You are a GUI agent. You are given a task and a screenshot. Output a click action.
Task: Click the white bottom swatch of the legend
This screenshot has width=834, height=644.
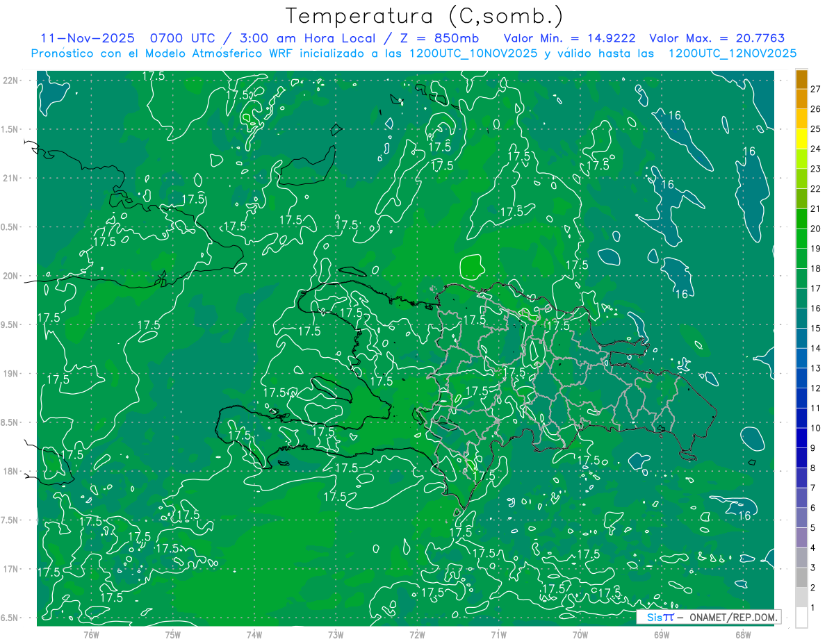click(801, 618)
